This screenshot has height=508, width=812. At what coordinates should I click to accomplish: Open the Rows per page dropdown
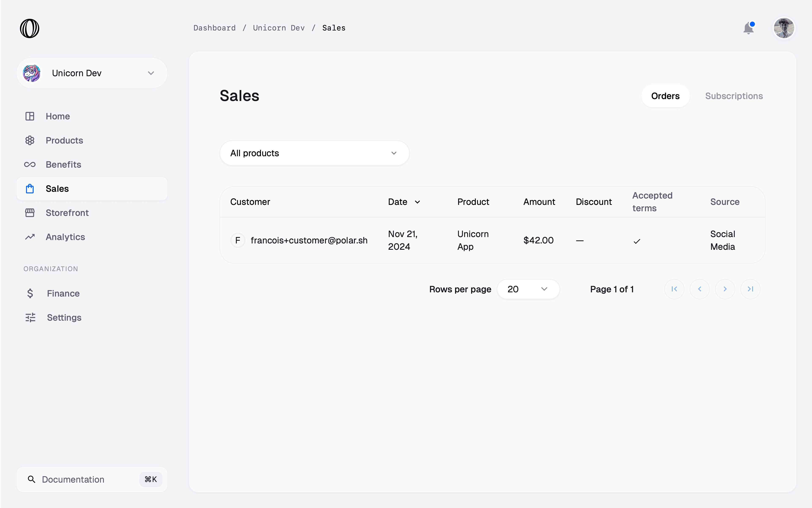click(528, 289)
